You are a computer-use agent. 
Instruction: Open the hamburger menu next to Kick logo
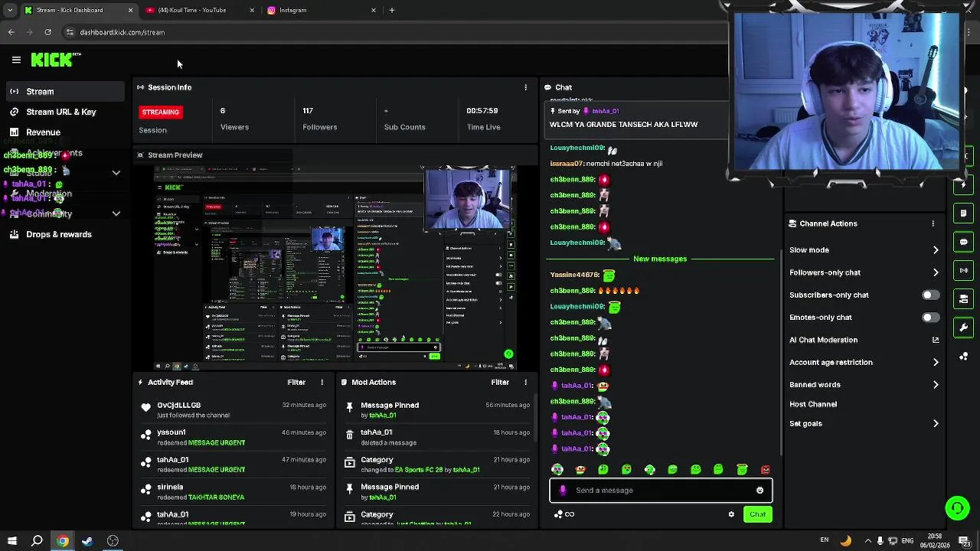point(16,60)
